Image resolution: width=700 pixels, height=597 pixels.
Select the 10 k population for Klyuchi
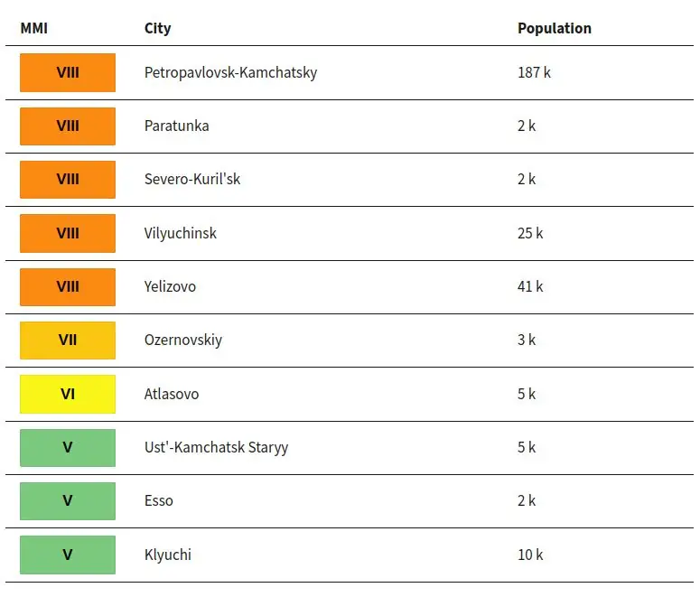pos(530,555)
